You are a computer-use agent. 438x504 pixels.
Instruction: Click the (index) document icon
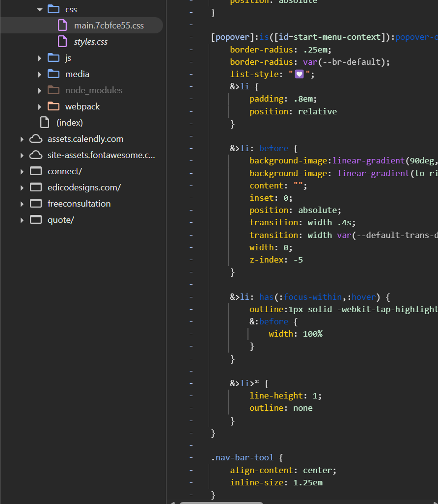click(x=45, y=123)
